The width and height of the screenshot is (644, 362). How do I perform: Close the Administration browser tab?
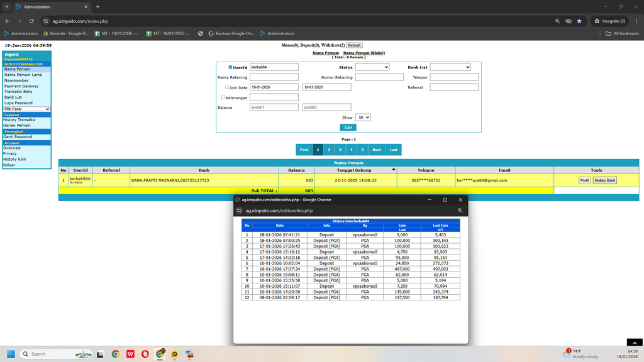pos(86,7)
